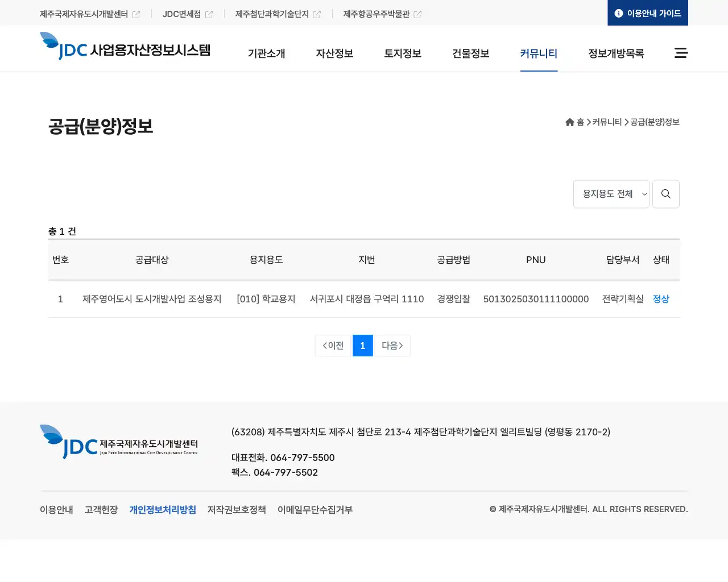The image size is (728, 582).
Task: Click the home icon in breadcrumb
Action: (570, 122)
